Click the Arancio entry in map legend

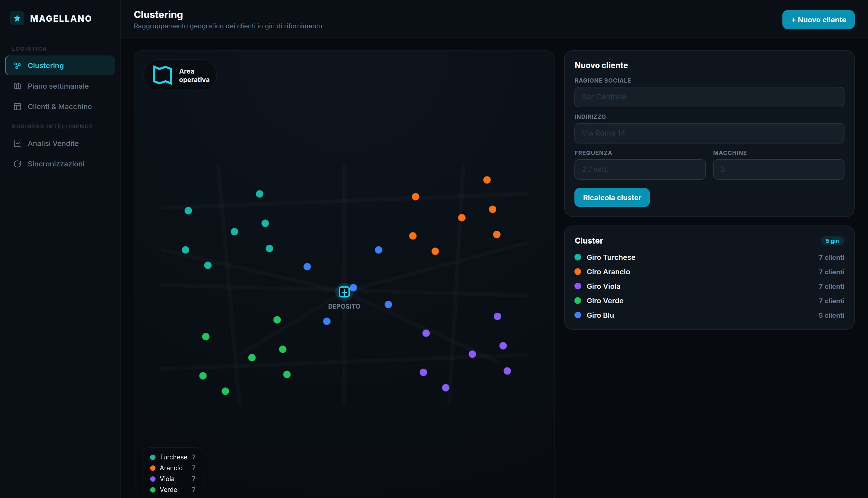pyautogui.click(x=173, y=468)
